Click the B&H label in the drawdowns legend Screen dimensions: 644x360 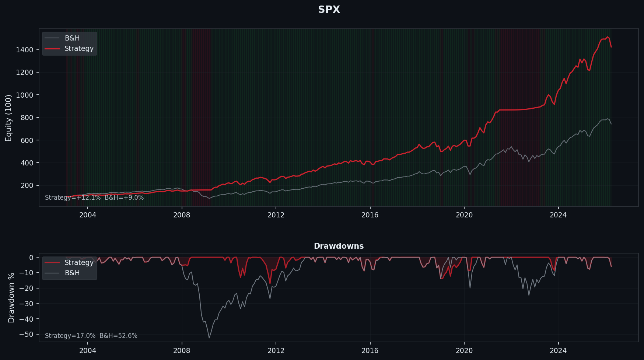[72, 273]
